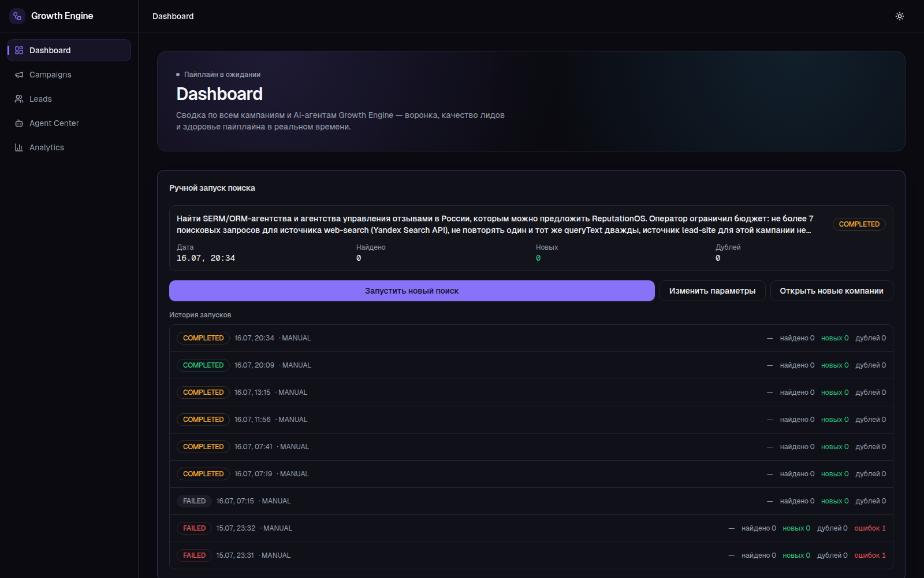The height and width of the screenshot is (578, 924).
Task: Click the search description text starting Найти SERM/ORM
Action: point(495,224)
